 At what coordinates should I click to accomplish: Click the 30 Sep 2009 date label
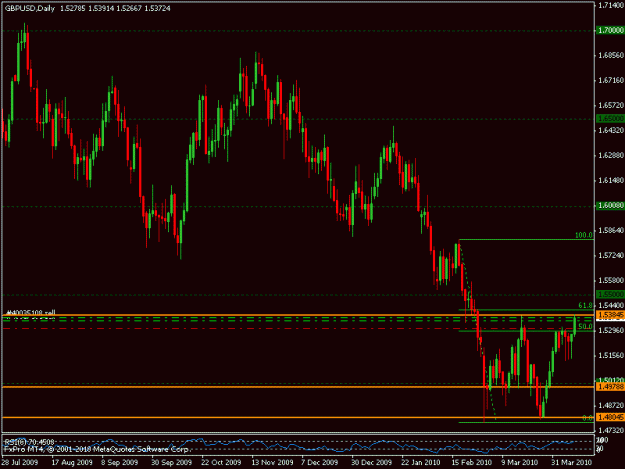[x=171, y=463]
